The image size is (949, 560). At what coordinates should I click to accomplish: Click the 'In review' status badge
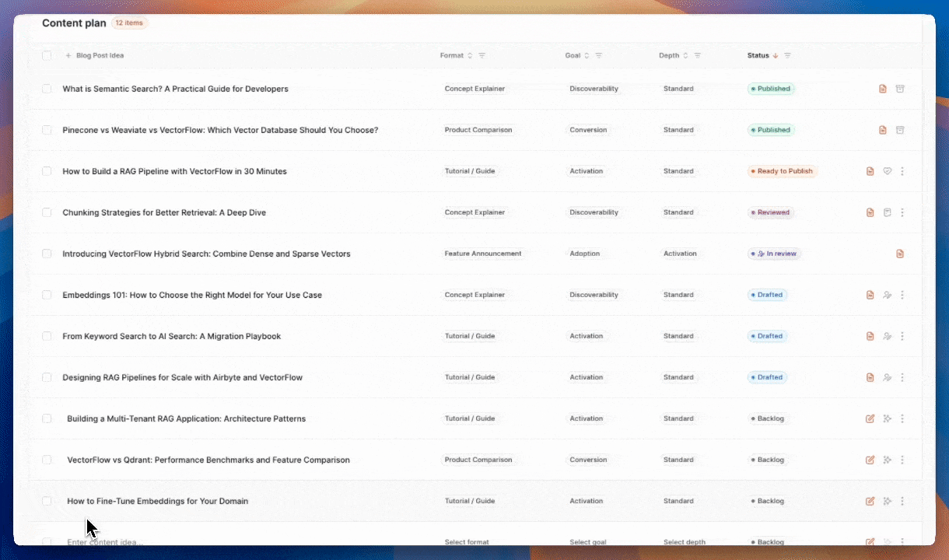point(774,254)
